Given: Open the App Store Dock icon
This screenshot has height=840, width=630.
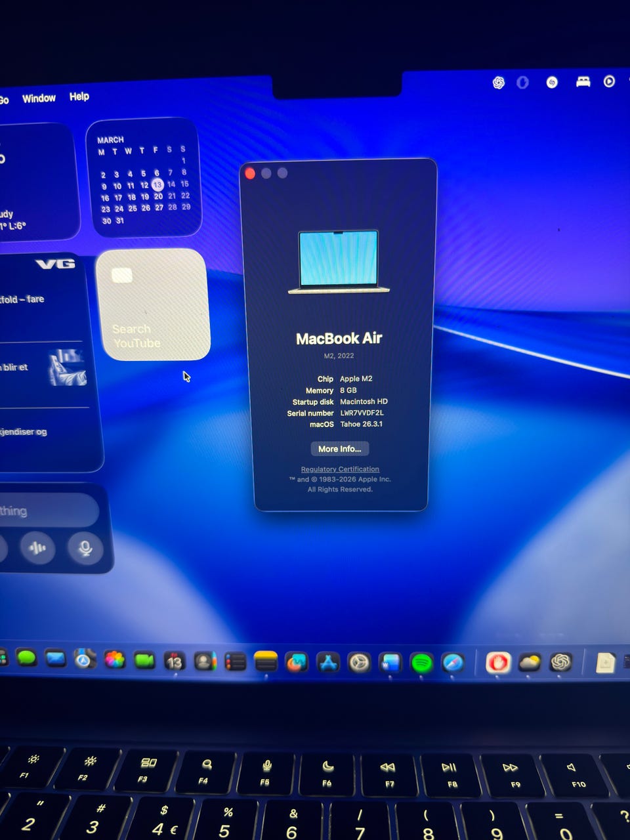Looking at the screenshot, I should (x=328, y=663).
